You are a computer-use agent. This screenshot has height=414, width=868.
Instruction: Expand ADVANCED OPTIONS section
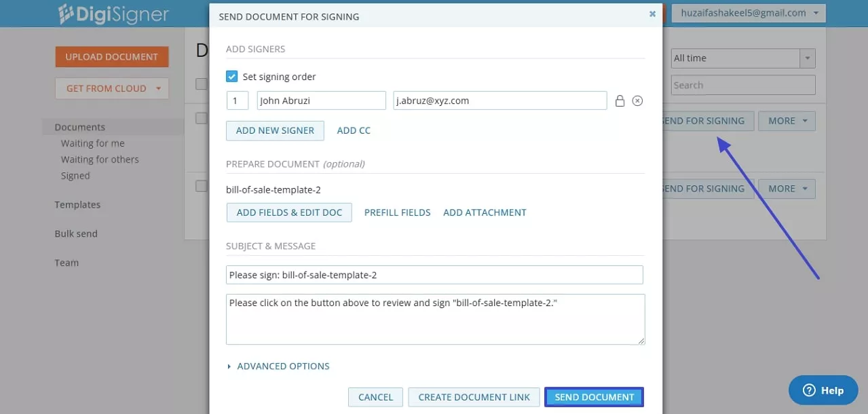point(278,366)
